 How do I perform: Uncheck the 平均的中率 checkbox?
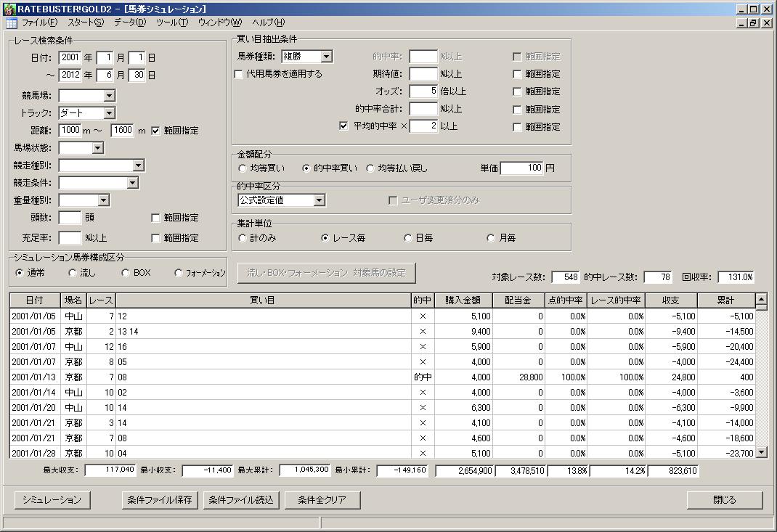(x=343, y=126)
